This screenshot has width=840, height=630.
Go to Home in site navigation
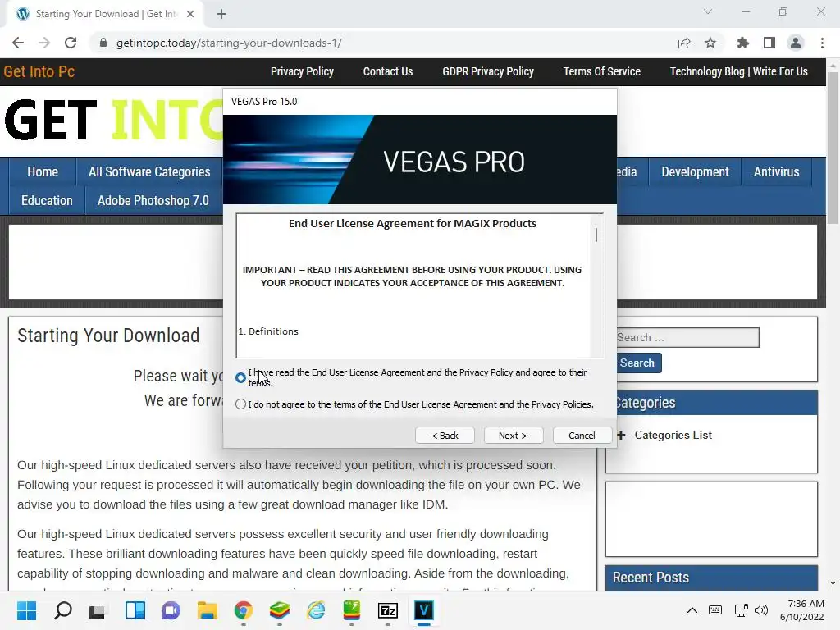[x=43, y=172]
